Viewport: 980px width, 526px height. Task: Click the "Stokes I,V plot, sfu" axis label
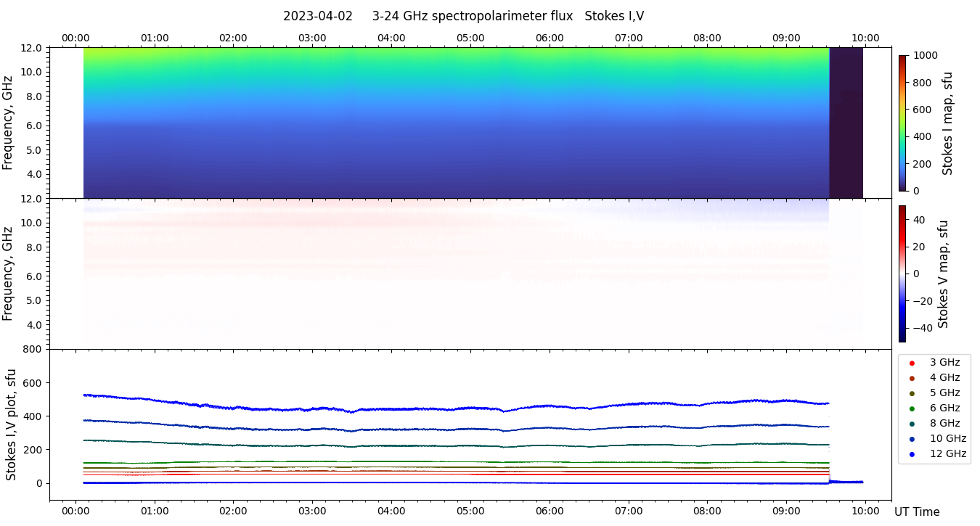coord(12,424)
